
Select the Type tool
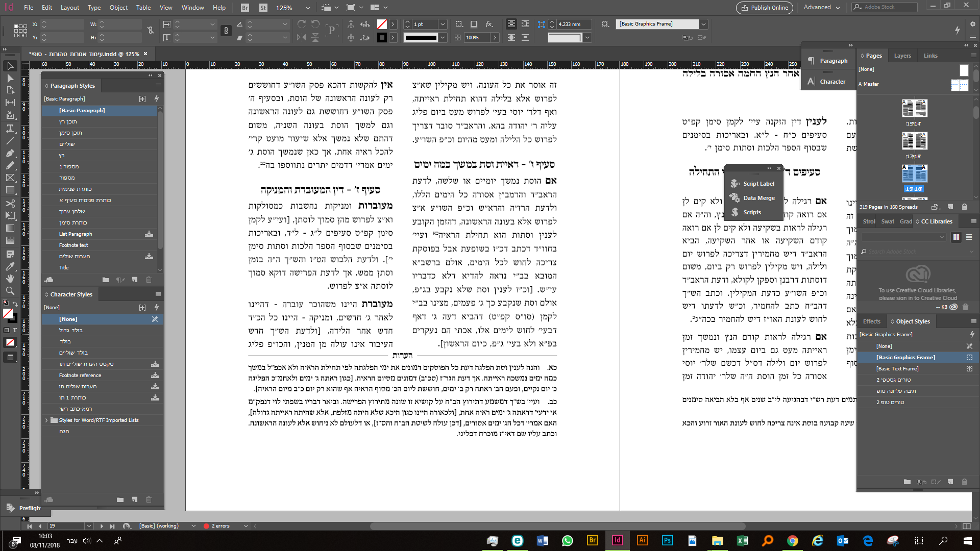[10, 128]
